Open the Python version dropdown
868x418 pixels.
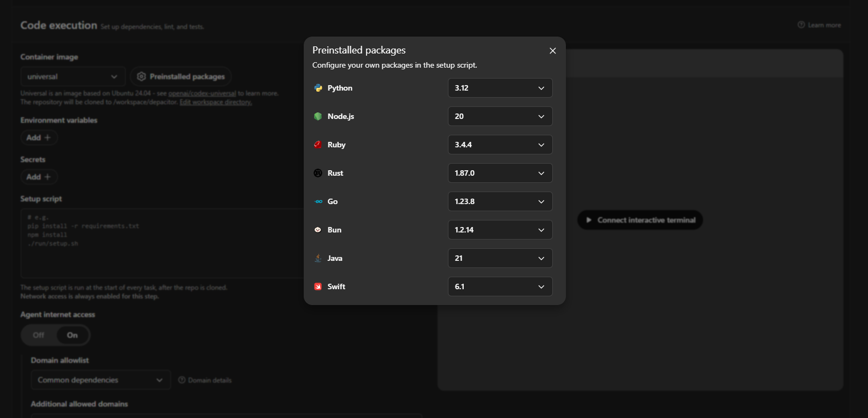(500, 88)
